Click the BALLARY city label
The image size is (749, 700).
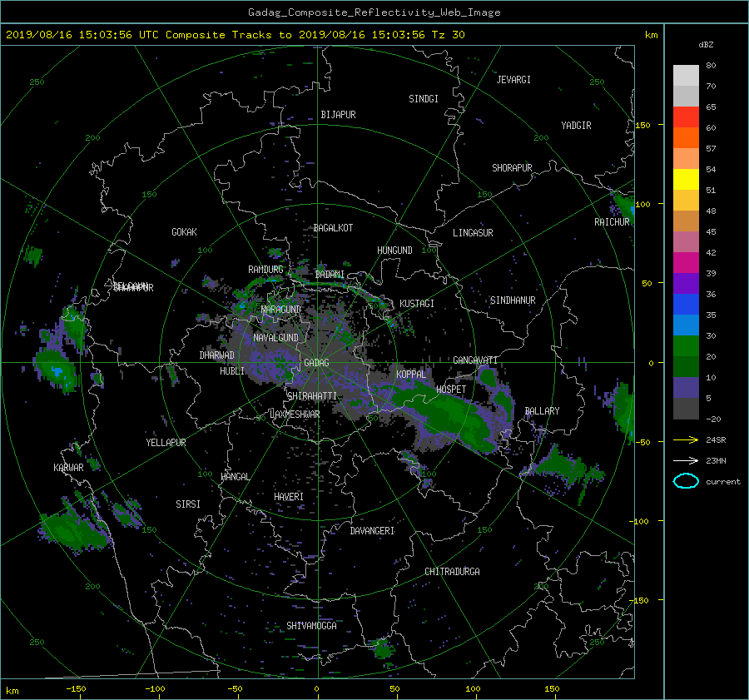coord(542,411)
